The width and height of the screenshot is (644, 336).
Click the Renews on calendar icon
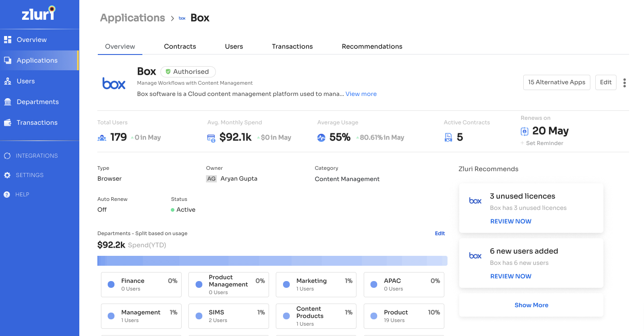coord(525,132)
